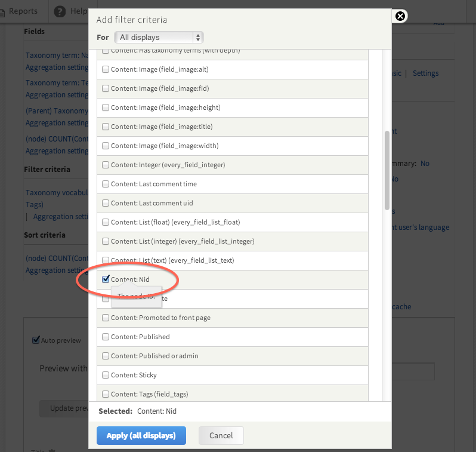This screenshot has height=452, width=476.
Task: Open the Help menu question mark icon
Action: point(60,11)
